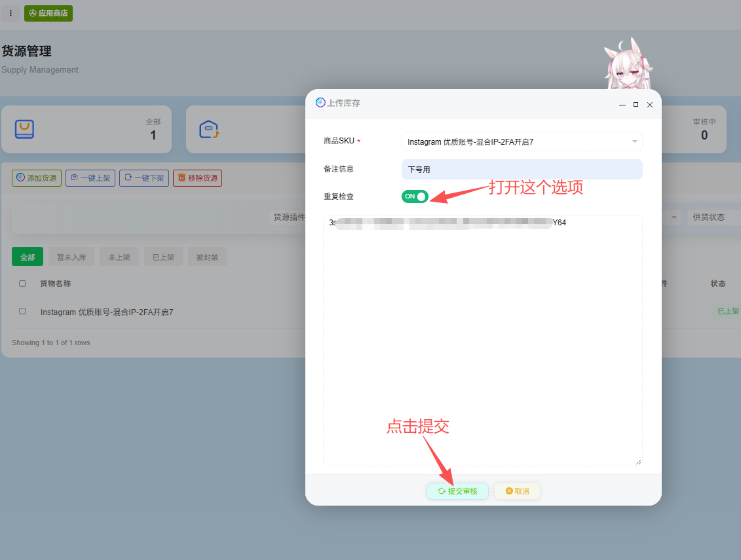Viewport: 741px width, 560px height.
Task: Open the 供货状态 filter dropdown
Action: click(x=713, y=217)
